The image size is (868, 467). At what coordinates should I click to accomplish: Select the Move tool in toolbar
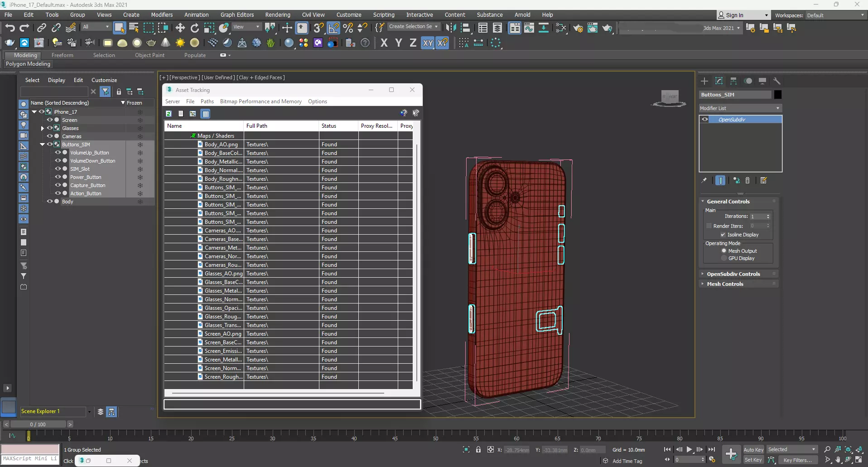coord(180,28)
